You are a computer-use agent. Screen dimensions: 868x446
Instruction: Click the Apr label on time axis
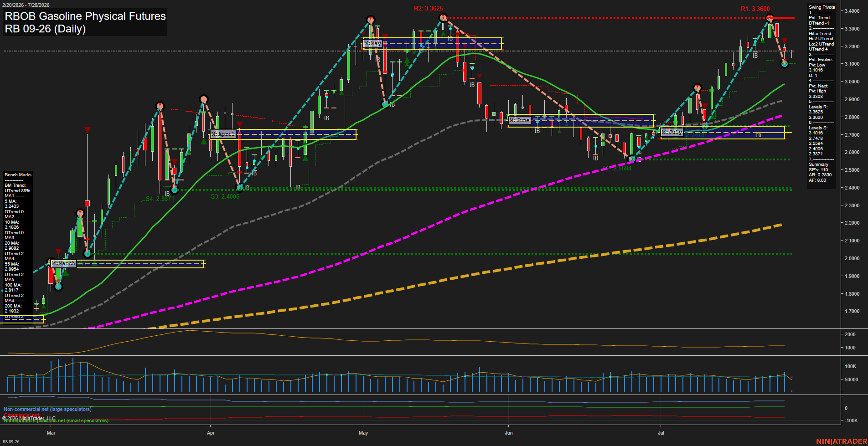pos(210,433)
